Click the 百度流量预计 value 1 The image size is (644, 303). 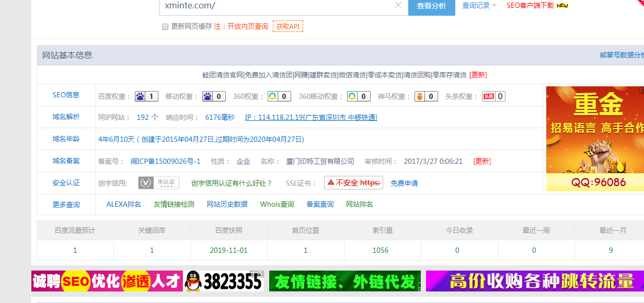(x=75, y=250)
